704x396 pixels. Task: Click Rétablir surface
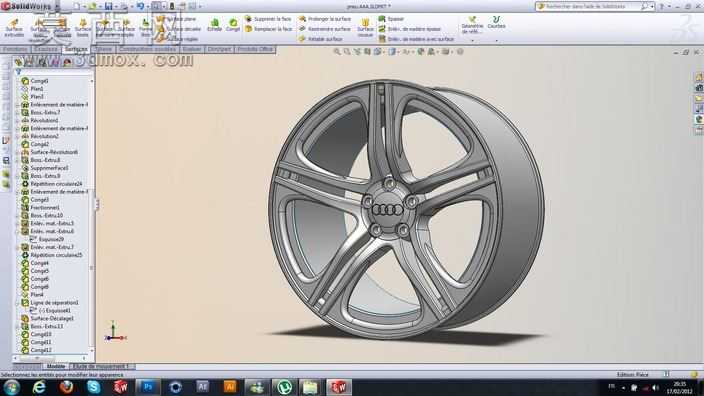[321, 39]
